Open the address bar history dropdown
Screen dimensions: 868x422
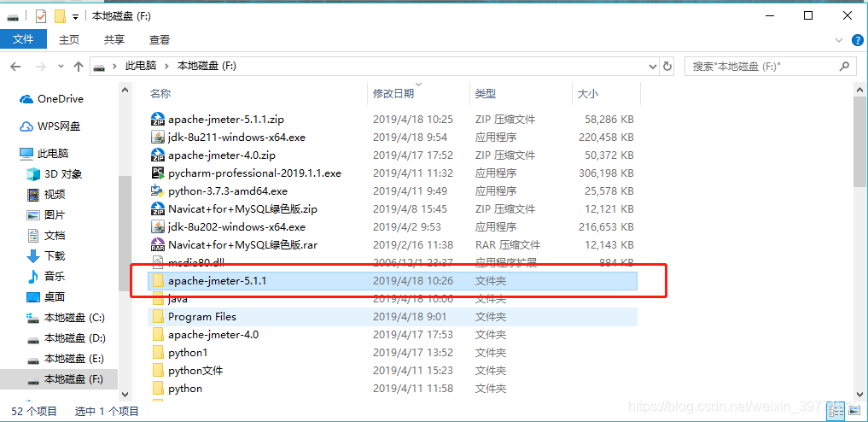coord(652,67)
